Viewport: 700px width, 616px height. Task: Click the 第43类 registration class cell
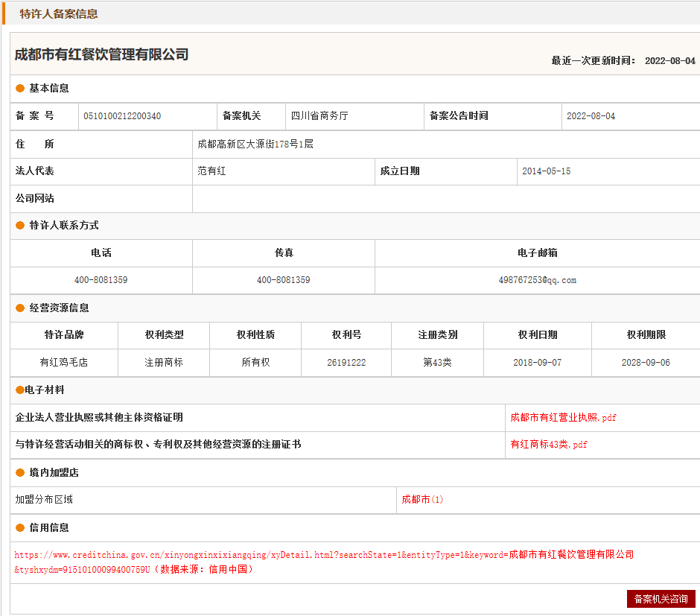[x=438, y=363]
